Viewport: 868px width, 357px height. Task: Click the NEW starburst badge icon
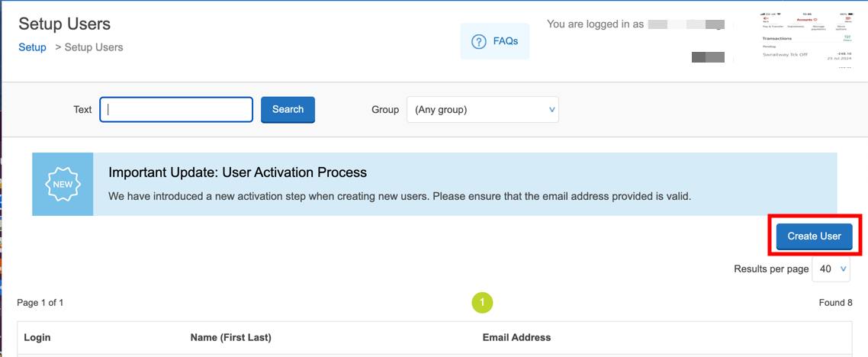pos(63,185)
